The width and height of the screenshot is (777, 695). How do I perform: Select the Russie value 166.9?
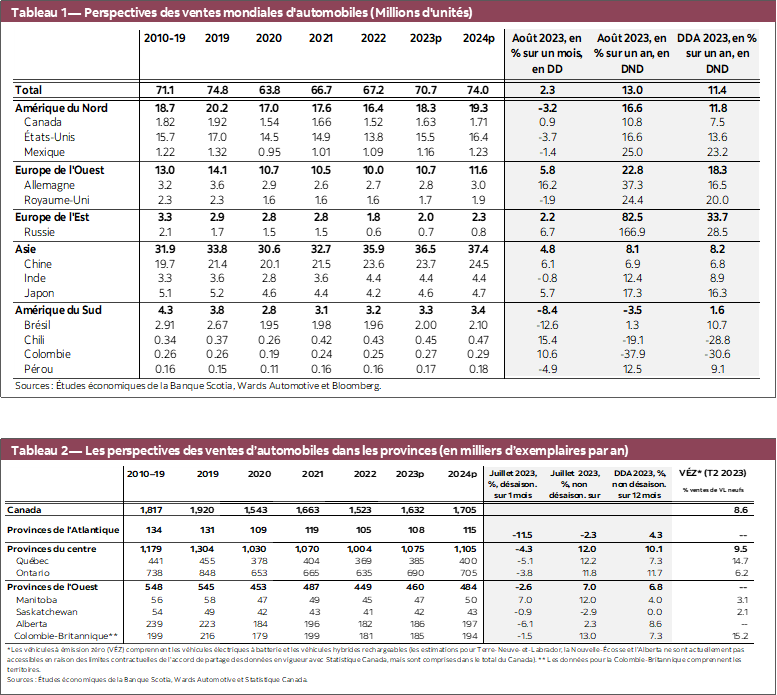coord(618,233)
